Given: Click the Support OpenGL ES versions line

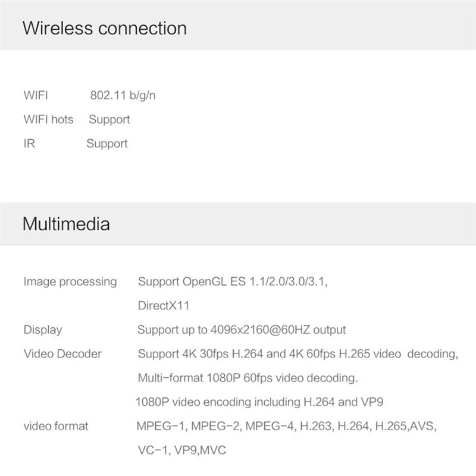Looking at the screenshot, I should tap(233, 281).
